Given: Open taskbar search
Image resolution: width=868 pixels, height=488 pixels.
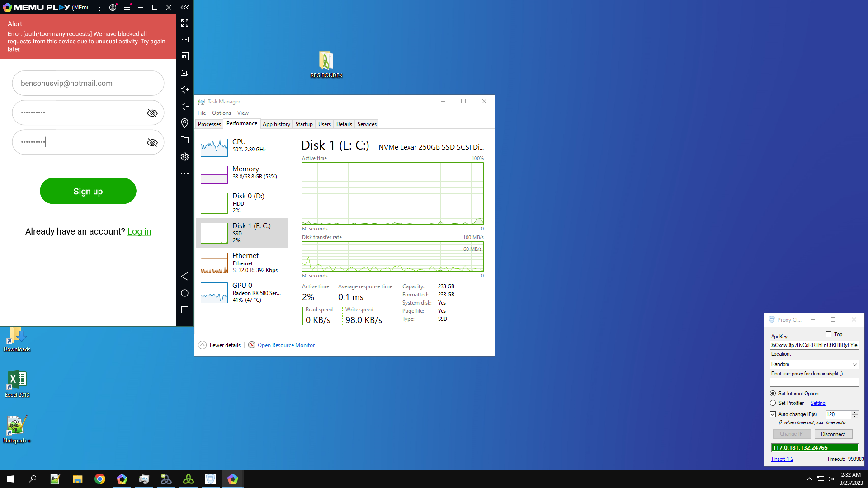Looking at the screenshot, I should click(33, 479).
